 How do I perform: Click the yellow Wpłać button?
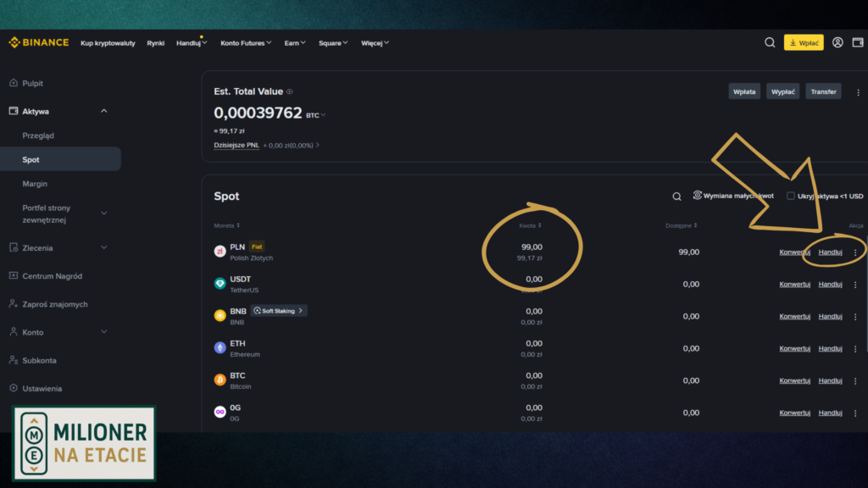pos(803,42)
